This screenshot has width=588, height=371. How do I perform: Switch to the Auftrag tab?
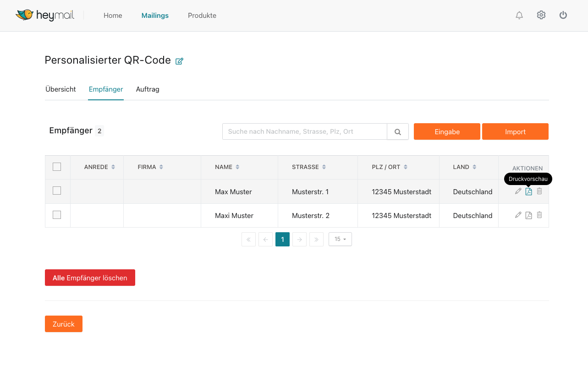(x=148, y=89)
